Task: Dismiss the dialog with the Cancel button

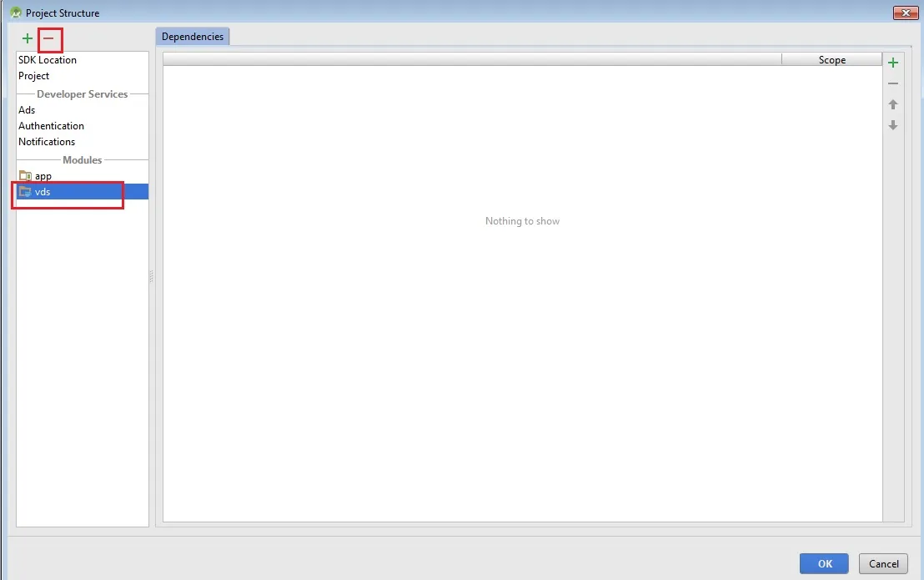Action: [x=883, y=563]
